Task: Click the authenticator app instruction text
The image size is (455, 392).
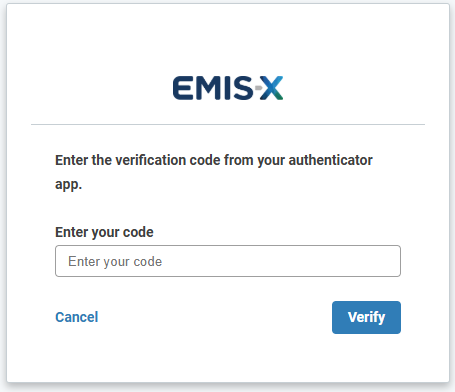Action: point(214,172)
